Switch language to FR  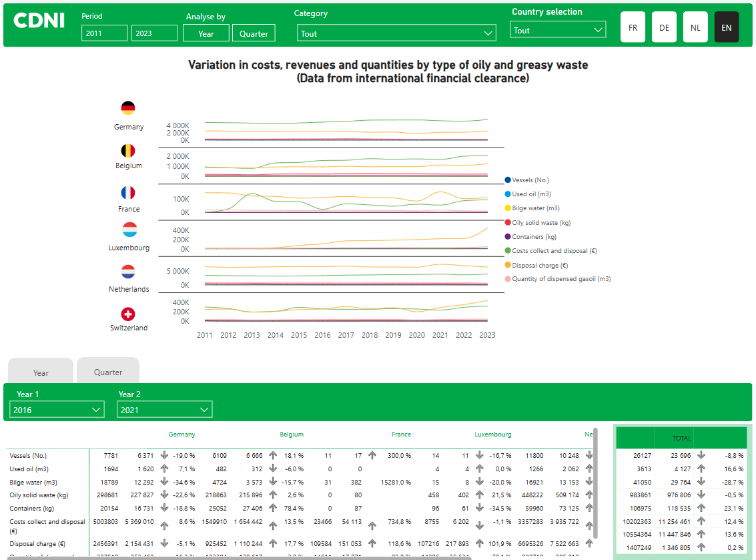pos(633,27)
